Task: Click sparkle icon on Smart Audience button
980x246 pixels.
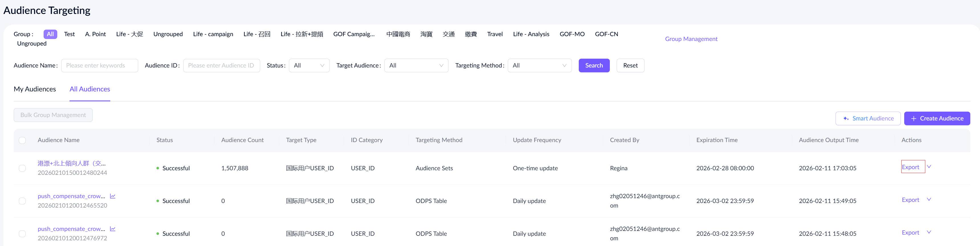Action: click(846, 119)
